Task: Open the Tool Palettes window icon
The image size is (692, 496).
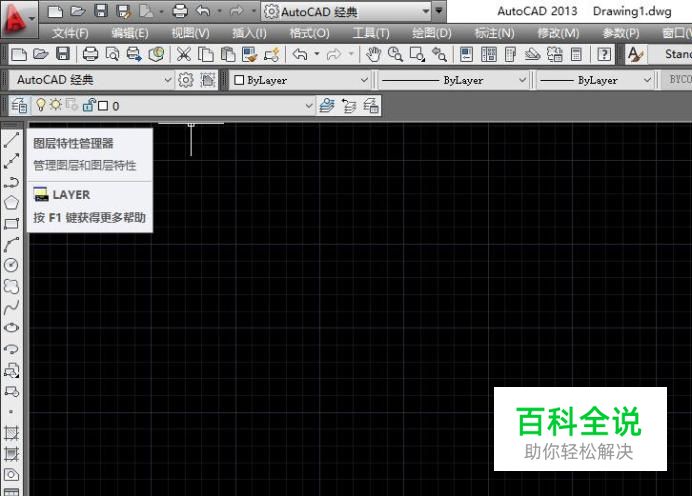Action: 511,55
